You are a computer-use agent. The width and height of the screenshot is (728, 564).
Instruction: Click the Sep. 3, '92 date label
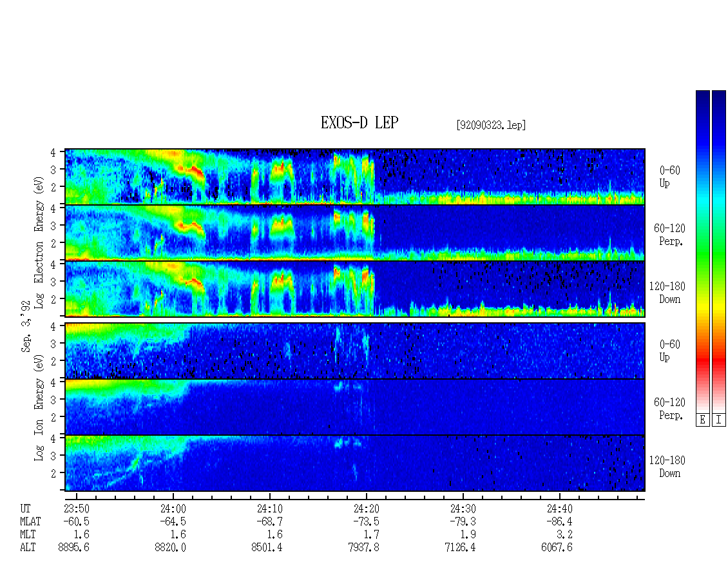point(26,326)
